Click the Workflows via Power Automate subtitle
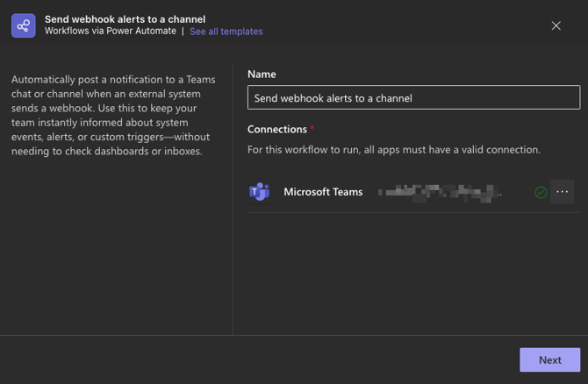This screenshot has width=588, height=384. [x=111, y=32]
